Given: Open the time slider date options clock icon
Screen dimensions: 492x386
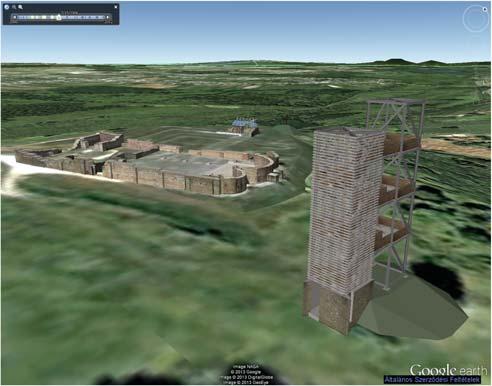Looking at the screenshot, I should point(7,7).
